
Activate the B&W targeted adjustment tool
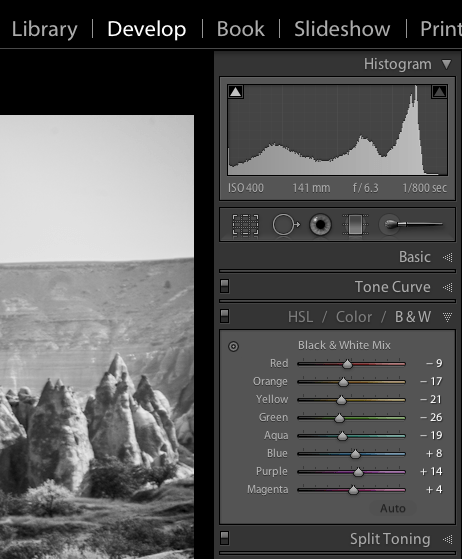(x=233, y=346)
